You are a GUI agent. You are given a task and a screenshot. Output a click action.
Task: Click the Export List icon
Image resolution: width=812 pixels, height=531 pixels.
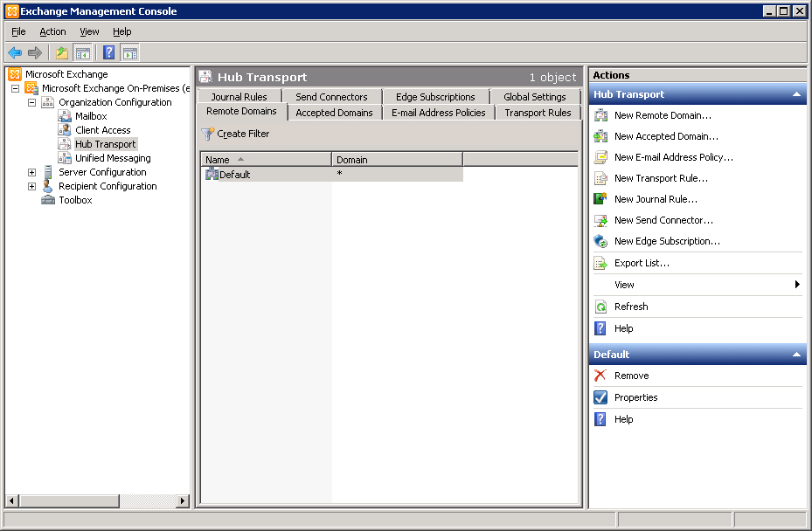pos(600,264)
